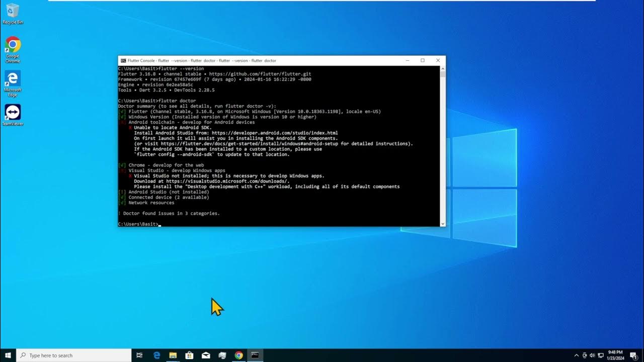Image resolution: width=644 pixels, height=362 pixels.
Task: Click the 'Engine • revision' line
Action: coord(155,84)
